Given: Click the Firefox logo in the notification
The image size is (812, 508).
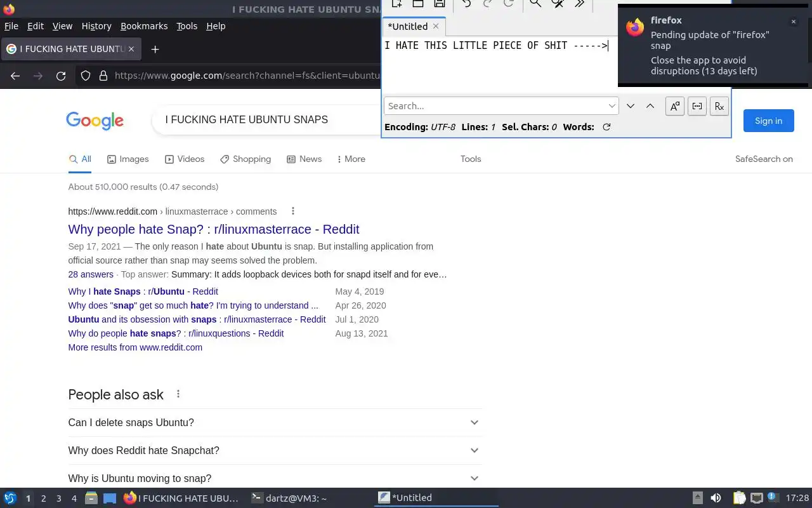Looking at the screenshot, I should click(635, 27).
